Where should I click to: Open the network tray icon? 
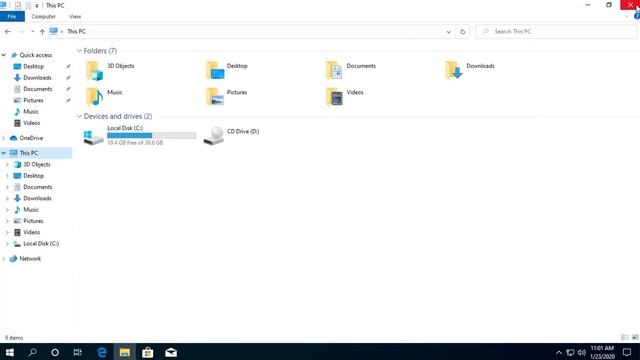point(570,352)
